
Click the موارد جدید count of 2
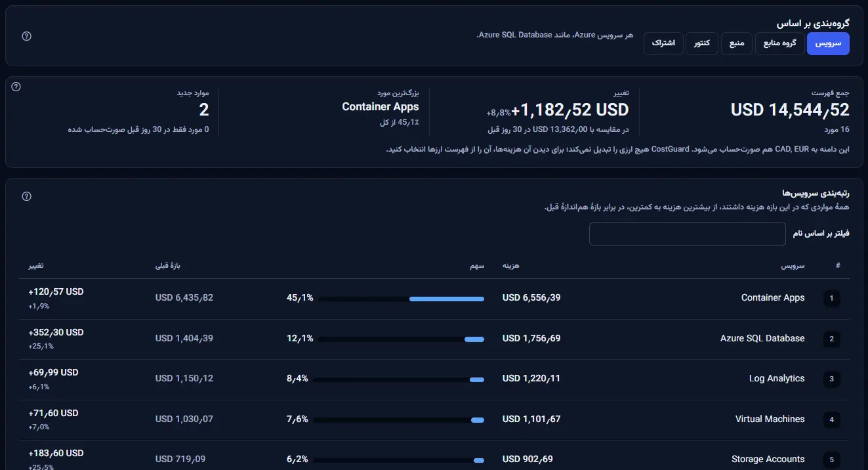tap(204, 110)
